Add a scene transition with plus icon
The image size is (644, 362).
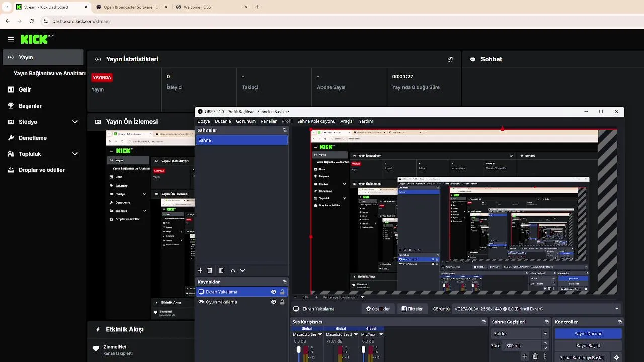[x=525, y=356]
